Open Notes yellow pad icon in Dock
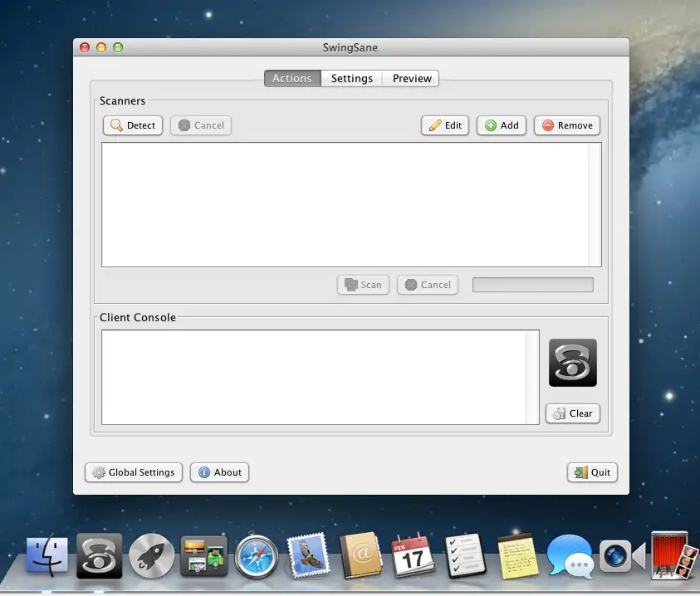This screenshot has height=596, width=700. pos(518,556)
